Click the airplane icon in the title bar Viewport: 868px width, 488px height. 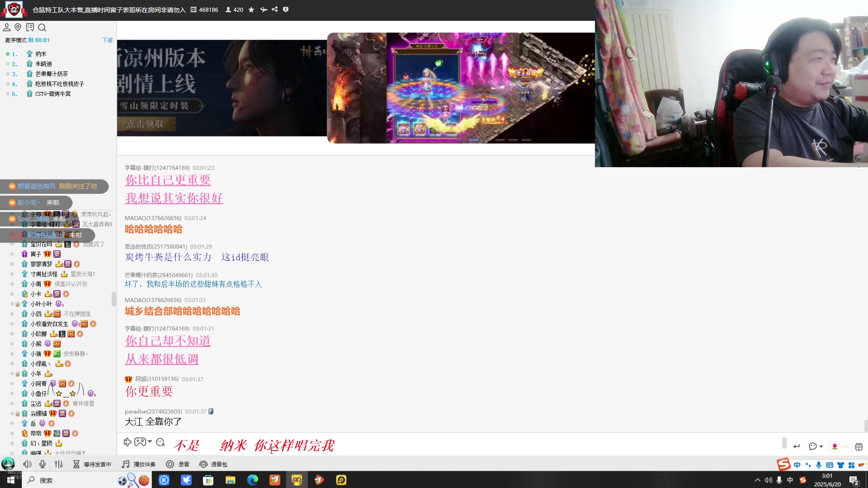(x=264, y=9)
